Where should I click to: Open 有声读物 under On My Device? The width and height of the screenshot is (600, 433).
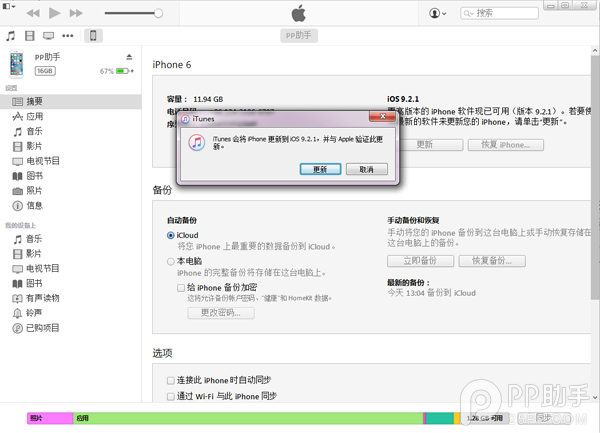click(x=71, y=298)
